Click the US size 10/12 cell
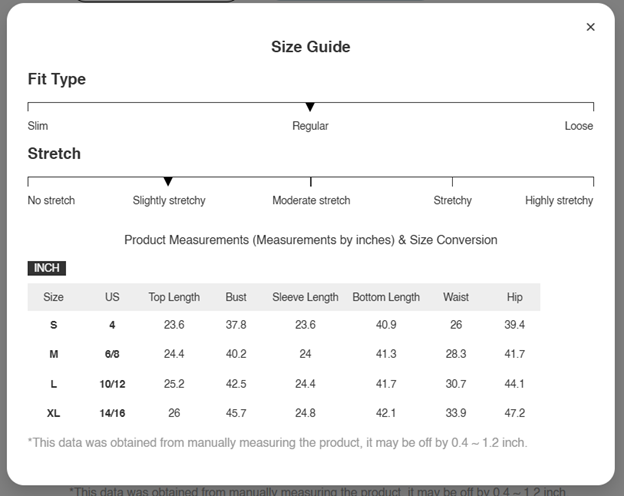The height and width of the screenshot is (496, 625). click(x=112, y=384)
